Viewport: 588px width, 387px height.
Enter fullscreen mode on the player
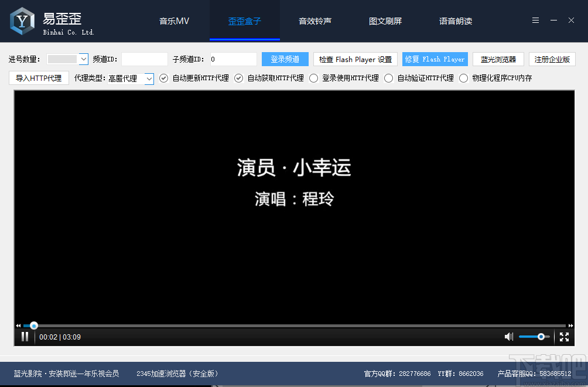point(564,337)
